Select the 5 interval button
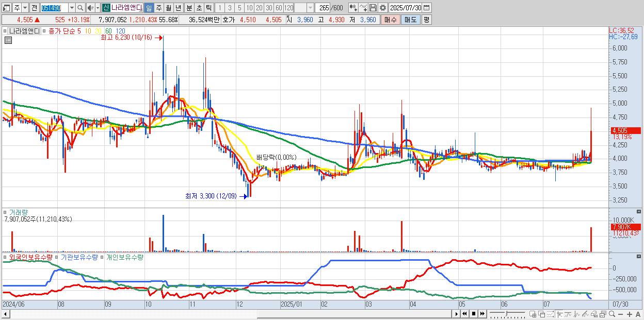Screen dimensions: 644x320 pyautogui.click(x=239, y=8)
